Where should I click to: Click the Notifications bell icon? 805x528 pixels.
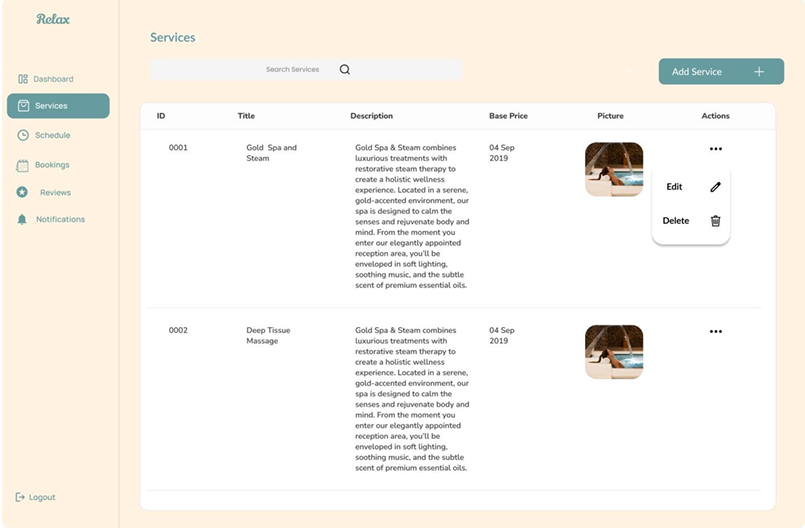coord(22,219)
